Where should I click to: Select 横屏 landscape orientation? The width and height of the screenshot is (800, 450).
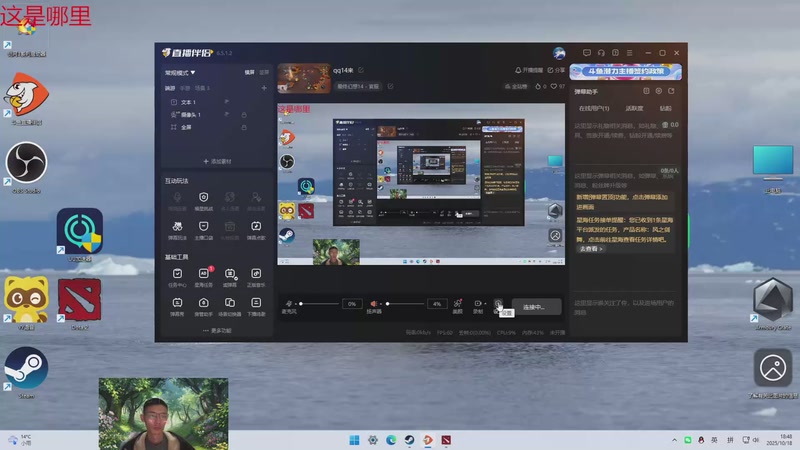pos(249,72)
